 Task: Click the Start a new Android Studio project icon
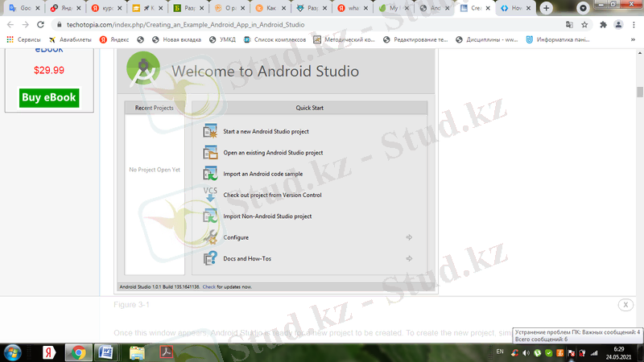pyautogui.click(x=210, y=131)
